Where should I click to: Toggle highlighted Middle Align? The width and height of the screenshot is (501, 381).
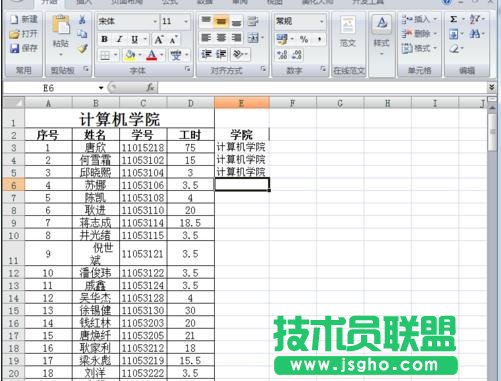tap(221, 22)
